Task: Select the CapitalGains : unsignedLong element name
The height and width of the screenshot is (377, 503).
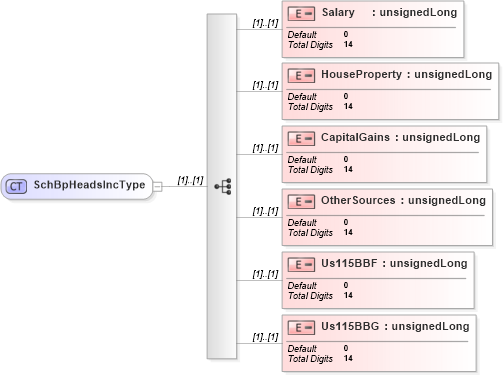Action: [401, 137]
